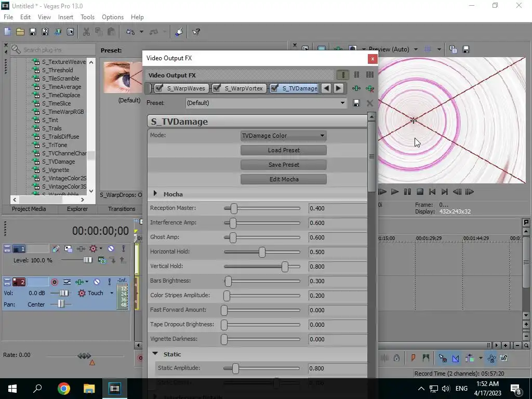Open track 1 automation settings gear
This screenshot has height=399, width=532.
tap(93, 249)
